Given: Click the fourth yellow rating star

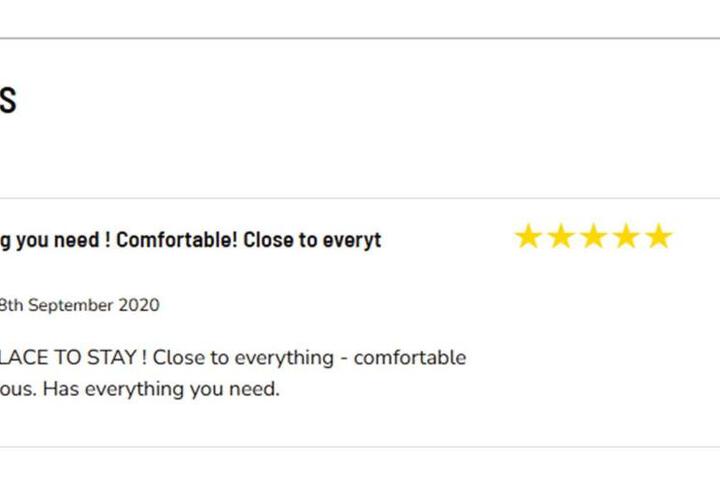Looking at the screenshot, I should 626,236.
